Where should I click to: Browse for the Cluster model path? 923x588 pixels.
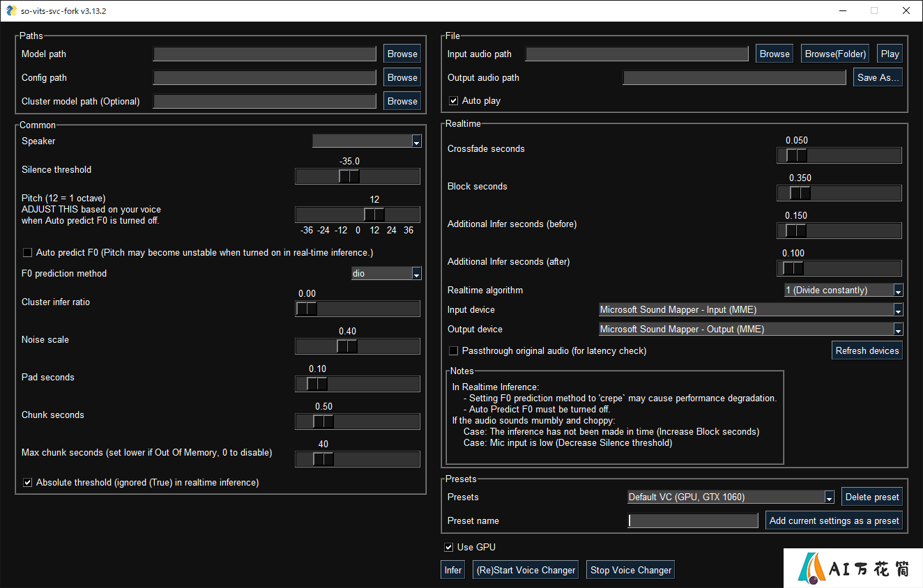[402, 101]
